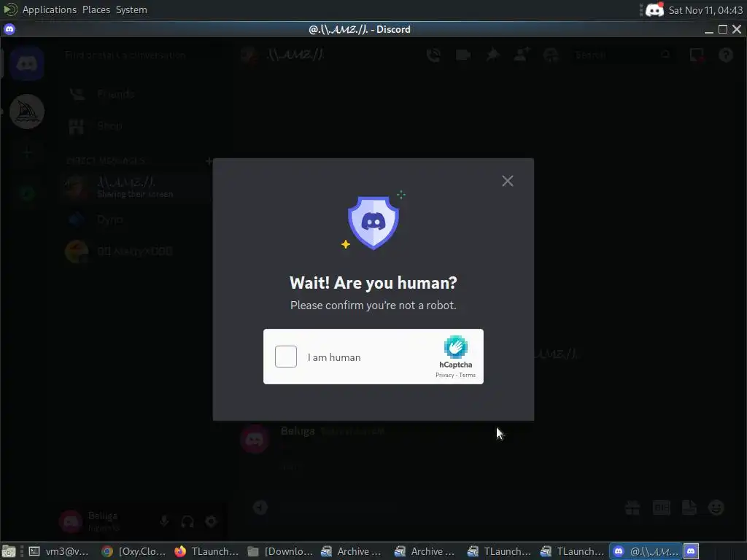The image size is (747, 560).
Task: Switch to [Oxy.Clo... Chrome taskbar item
Action: pos(133,551)
